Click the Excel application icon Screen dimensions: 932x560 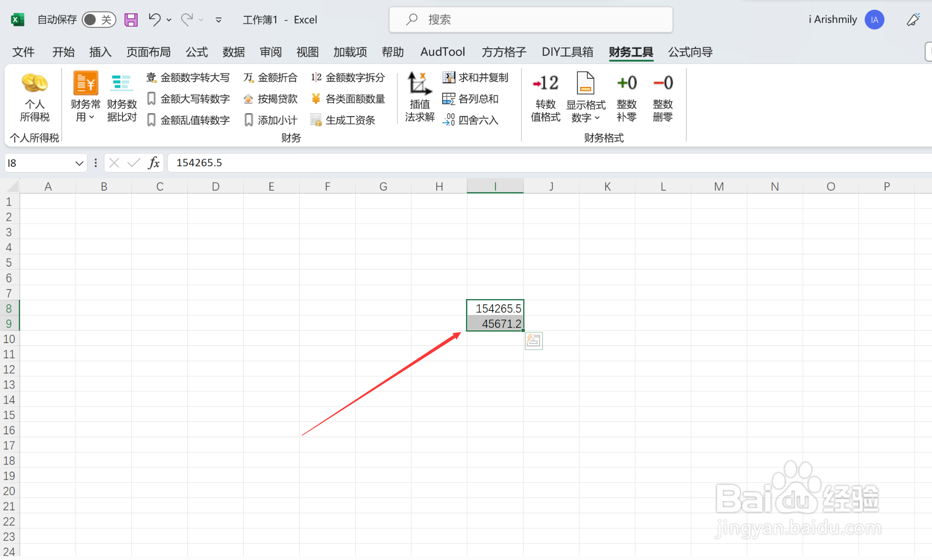point(18,20)
